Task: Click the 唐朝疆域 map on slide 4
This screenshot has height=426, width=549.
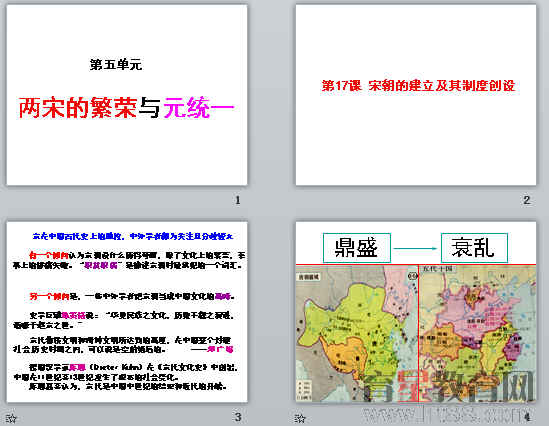Action: (x=357, y=334)
